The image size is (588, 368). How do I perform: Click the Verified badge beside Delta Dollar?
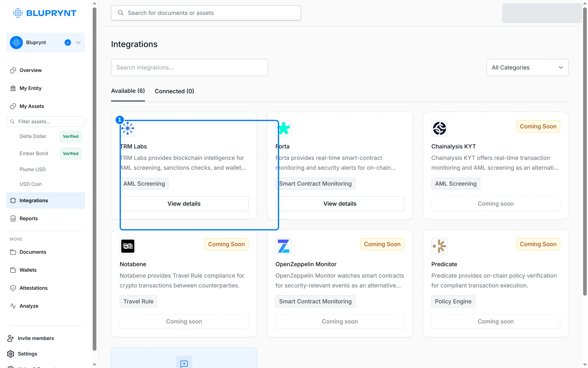(x=70, y=136)
